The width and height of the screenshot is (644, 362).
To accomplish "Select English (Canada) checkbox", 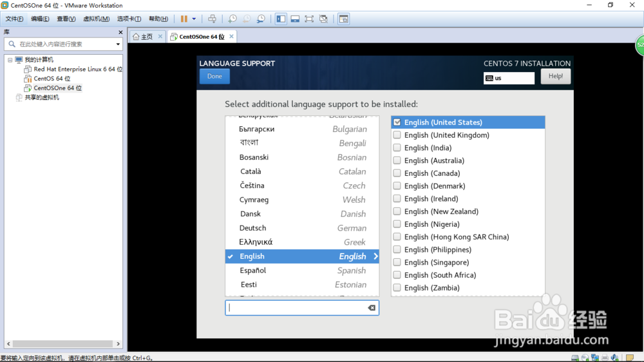I will (x=397, y=173).
